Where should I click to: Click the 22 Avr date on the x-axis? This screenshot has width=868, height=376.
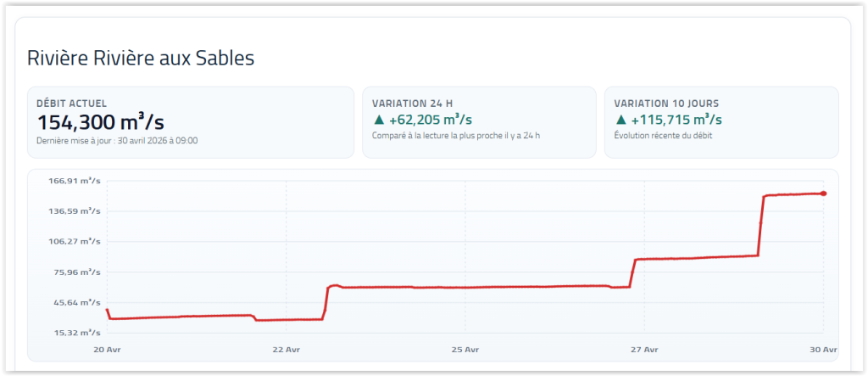(x=287, y=349)
